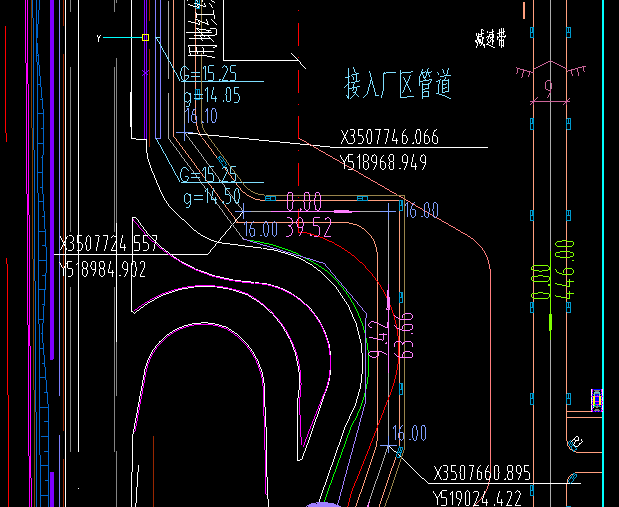The height and width of the screenshot is (507, 619).
Task: Click the 16.10 elevation text
Action: tap(200, 116)
